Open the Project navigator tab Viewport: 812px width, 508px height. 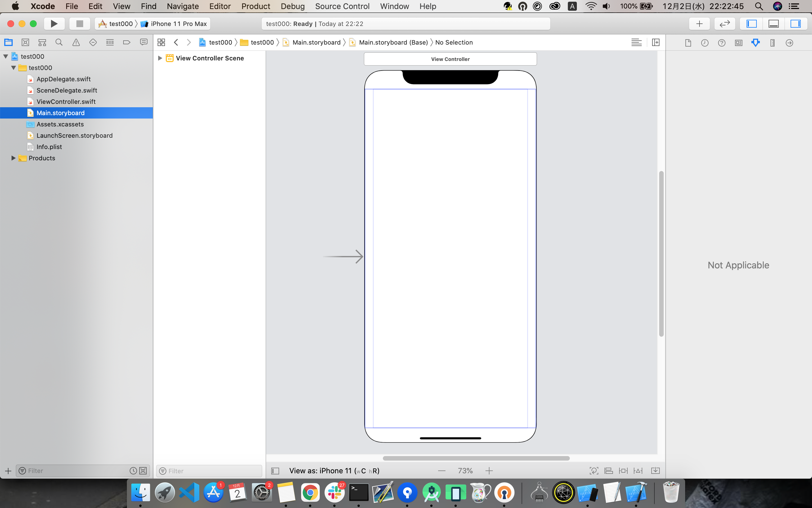pyautogui.click(x=8, y=42)
